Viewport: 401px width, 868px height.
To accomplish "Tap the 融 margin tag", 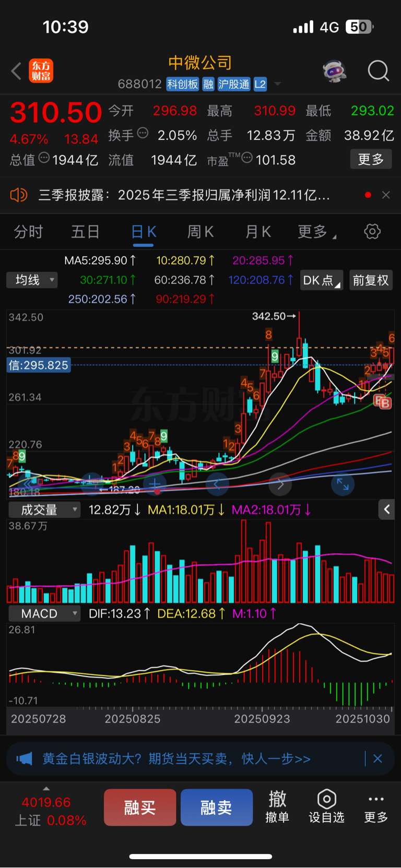I will pos(208,84).
